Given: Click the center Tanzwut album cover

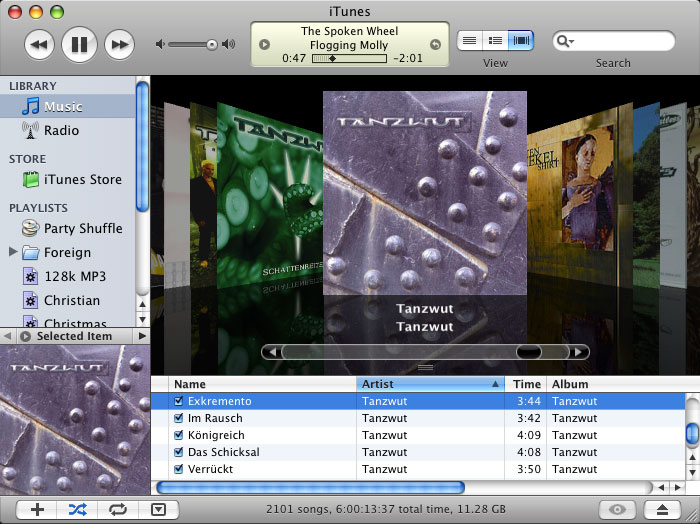Looking at the screenshot, I should [x=425, y=193].
